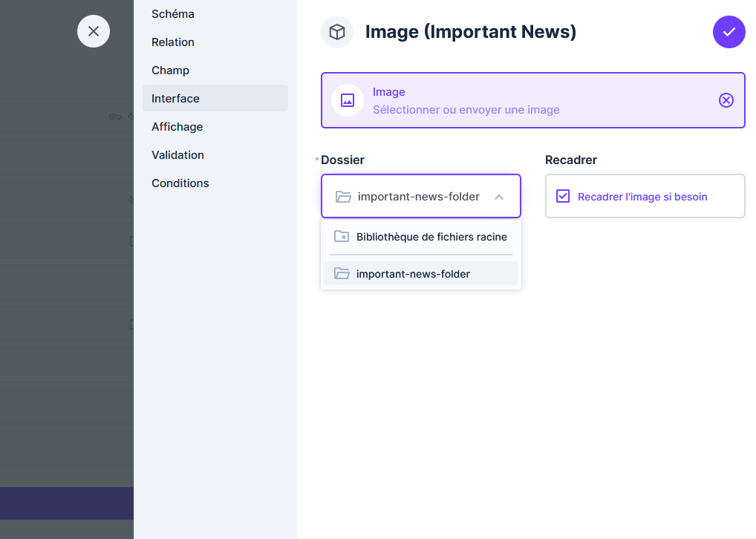The height and width of the screenshot is (539, 756).
Task: Click the picture icon in Image interface card
Action: point(347,100)
